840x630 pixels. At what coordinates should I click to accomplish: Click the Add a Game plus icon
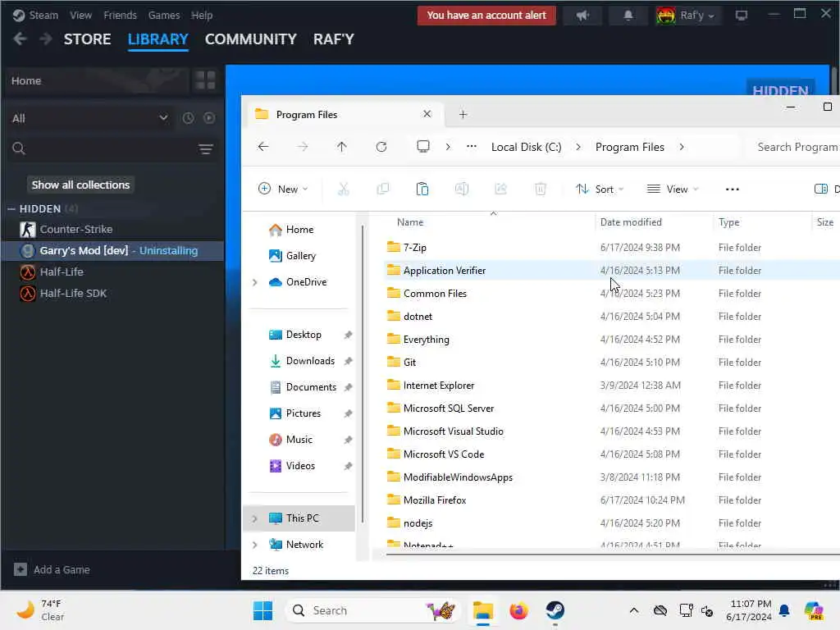[21, 569]
